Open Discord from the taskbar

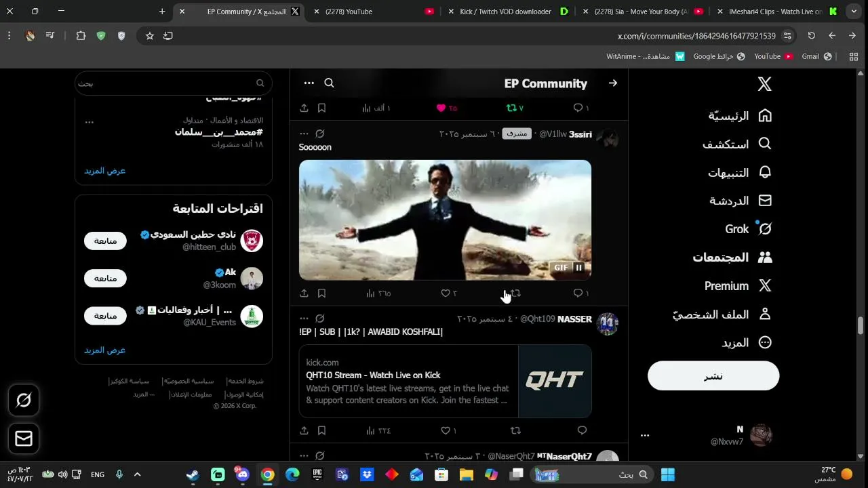click(x=243, y=474)
